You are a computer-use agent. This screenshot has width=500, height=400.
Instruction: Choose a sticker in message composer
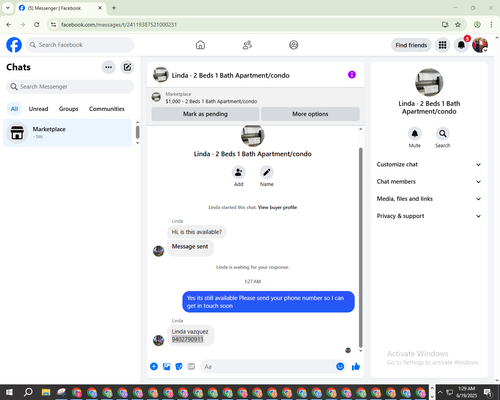[x=179, y=367]
